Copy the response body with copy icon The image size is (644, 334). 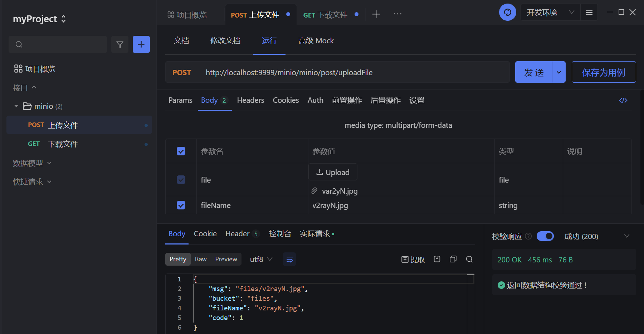[x=453, y=259]
